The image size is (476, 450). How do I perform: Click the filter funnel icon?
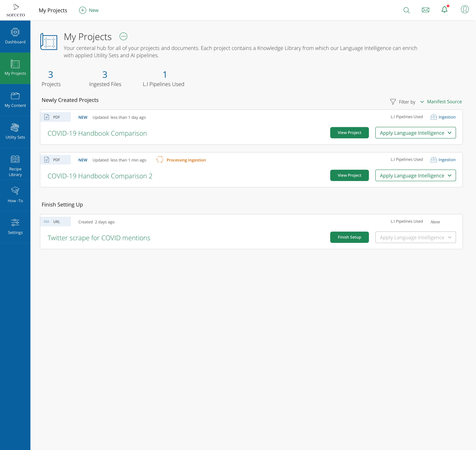393,102
